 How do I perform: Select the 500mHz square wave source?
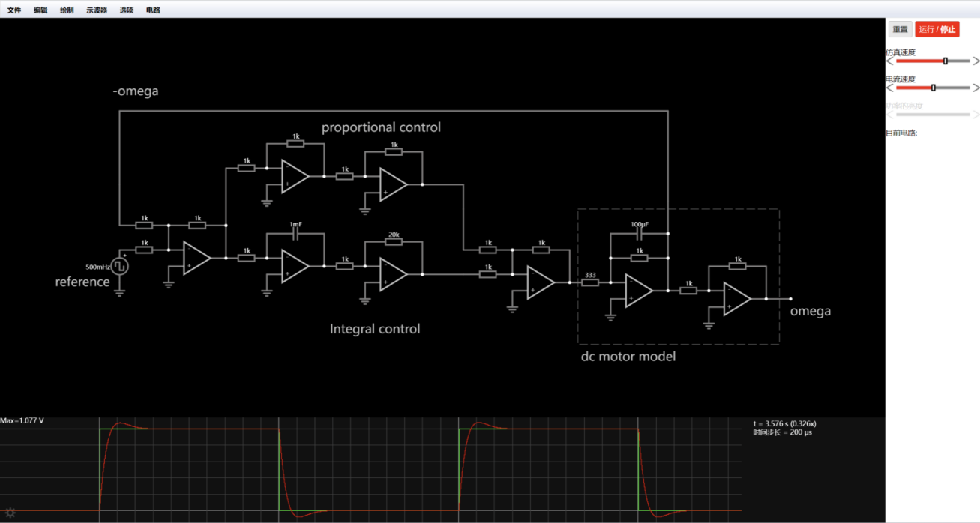click(120, 266)
